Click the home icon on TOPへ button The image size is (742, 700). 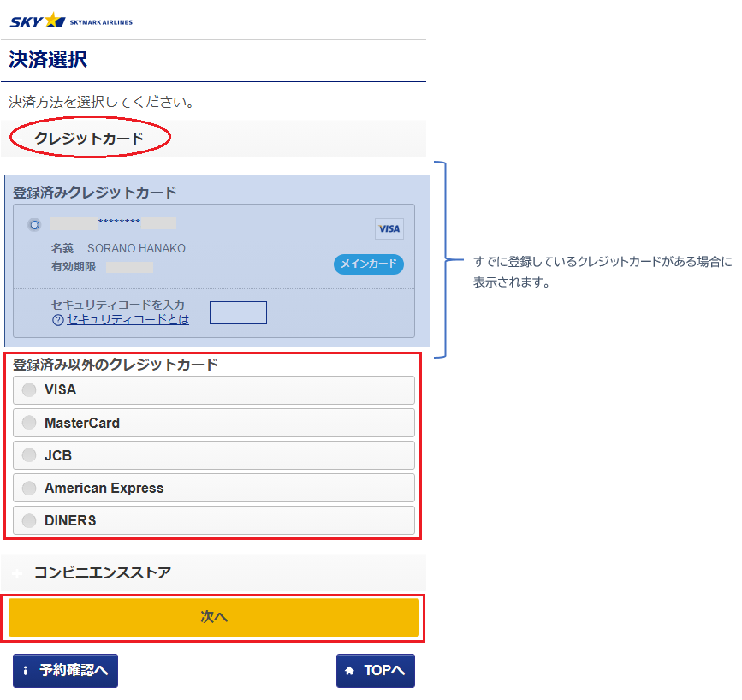[349, 671]
